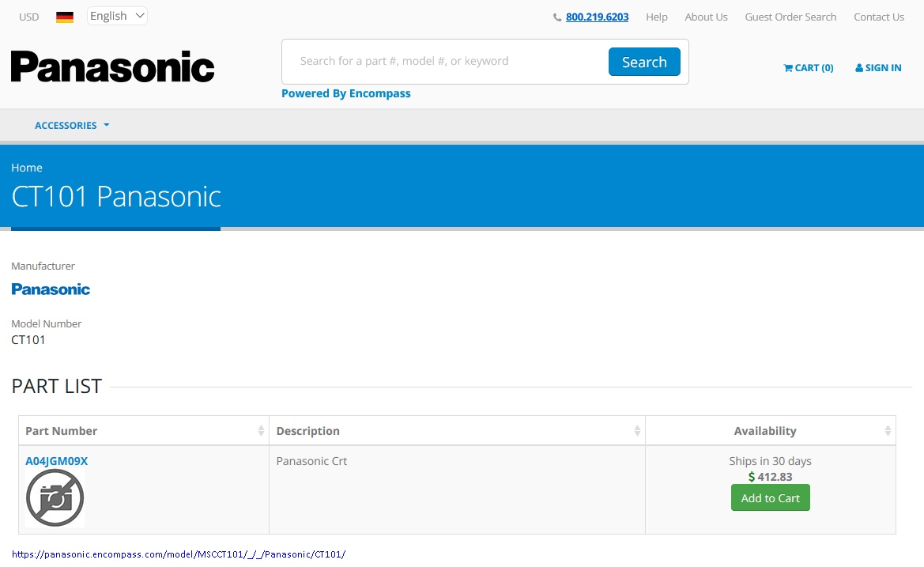Click the no-image placeholder thumbnail
The image size is (924, 567).
tap(55, 498)
